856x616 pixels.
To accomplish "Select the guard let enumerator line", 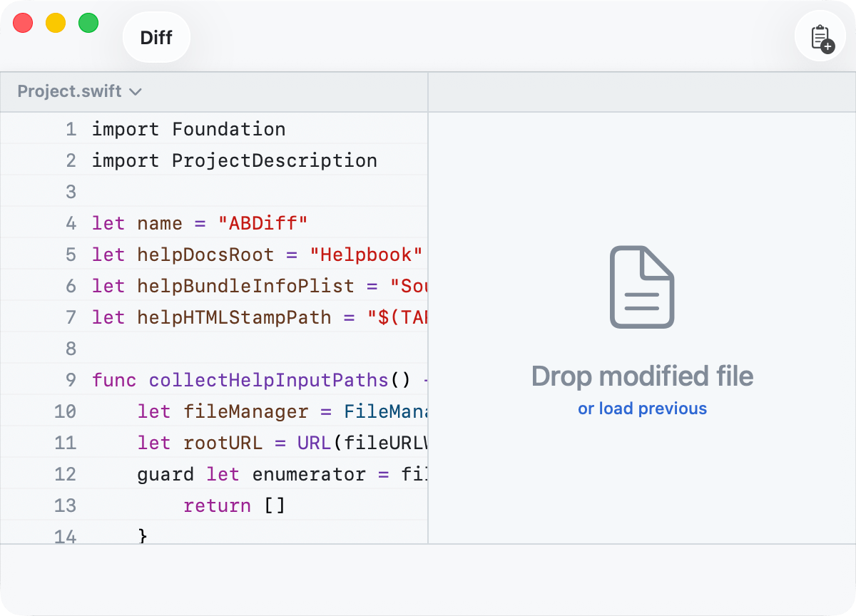I will click(x=271, y=473).
